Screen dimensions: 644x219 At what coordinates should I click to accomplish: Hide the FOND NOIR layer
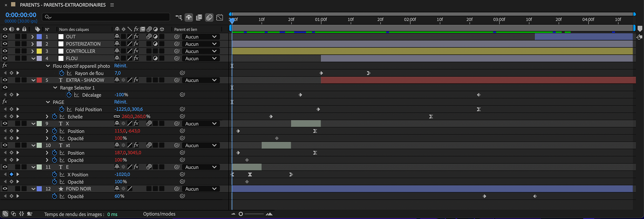(x=5, y=188)
